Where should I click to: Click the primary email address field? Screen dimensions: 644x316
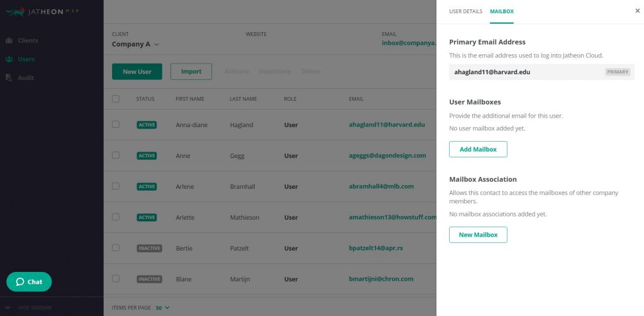541,72
